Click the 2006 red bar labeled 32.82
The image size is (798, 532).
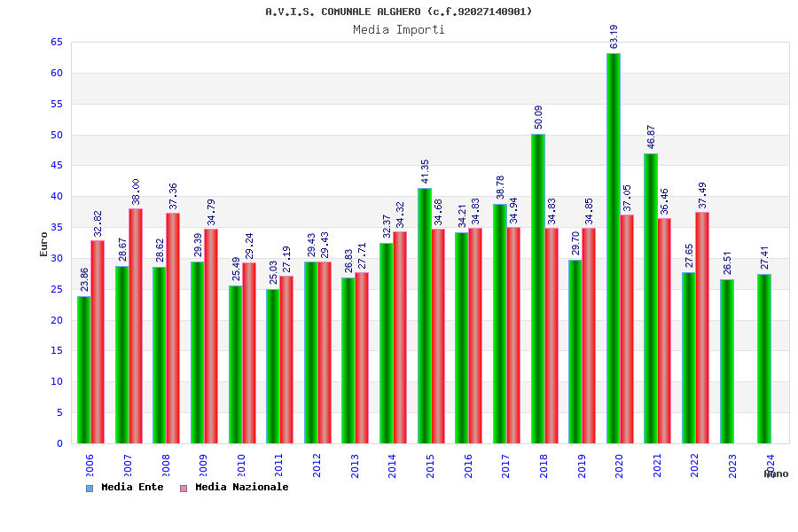click(x=98, y=342)
